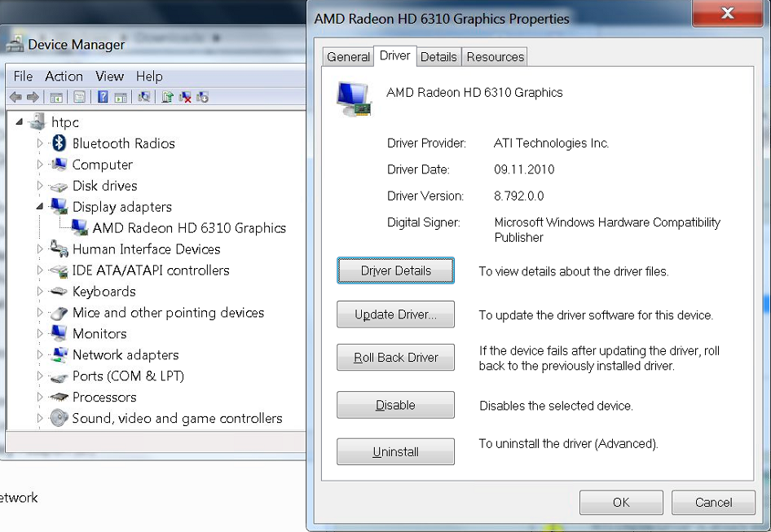The width and height of the screenshot is (771, 532).
Task: Click Roll Back Driver button
Action: 395,358
